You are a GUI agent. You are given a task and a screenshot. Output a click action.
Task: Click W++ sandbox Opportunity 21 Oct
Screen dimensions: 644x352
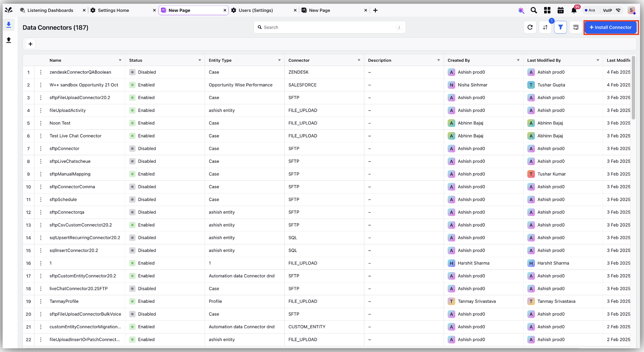point(84,85)
